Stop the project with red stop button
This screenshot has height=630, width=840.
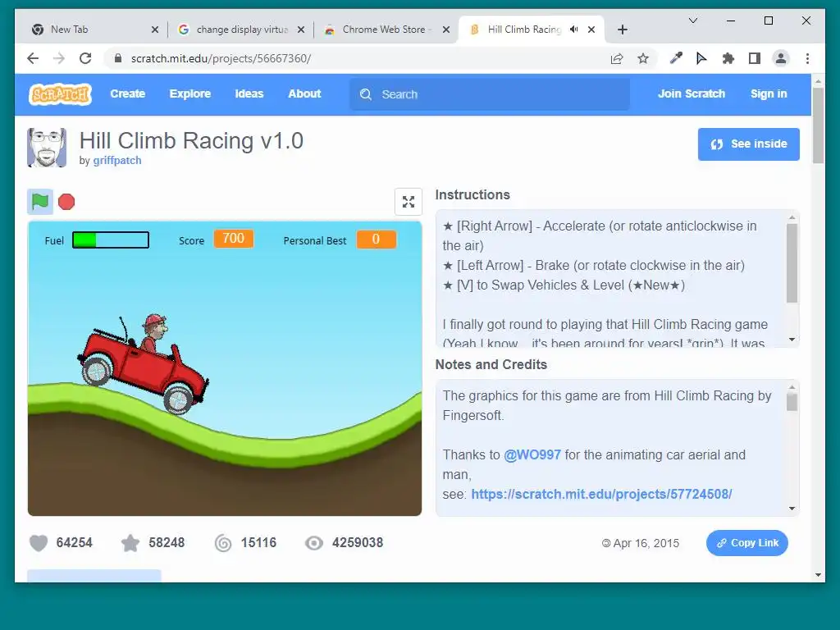point(66,202)
